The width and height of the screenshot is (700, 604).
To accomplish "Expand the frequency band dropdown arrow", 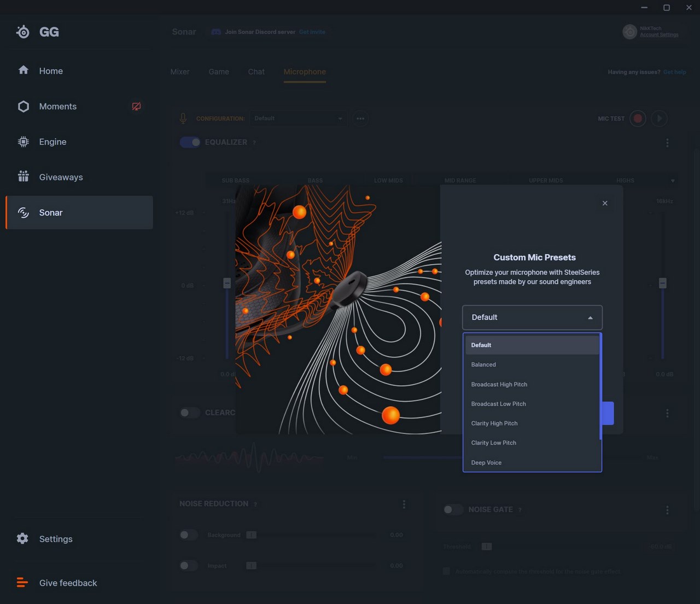I will pyautogui.click(x=673, y=181).
